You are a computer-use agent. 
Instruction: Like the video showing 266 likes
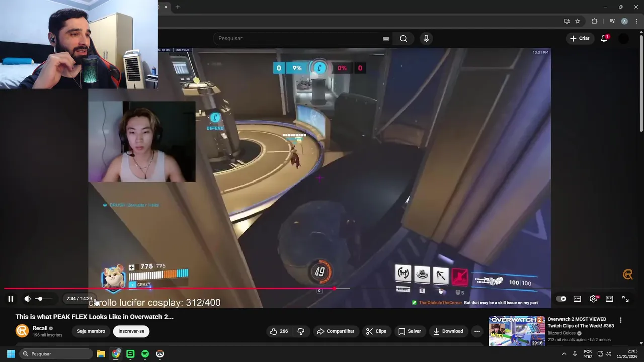click(279, 331)
